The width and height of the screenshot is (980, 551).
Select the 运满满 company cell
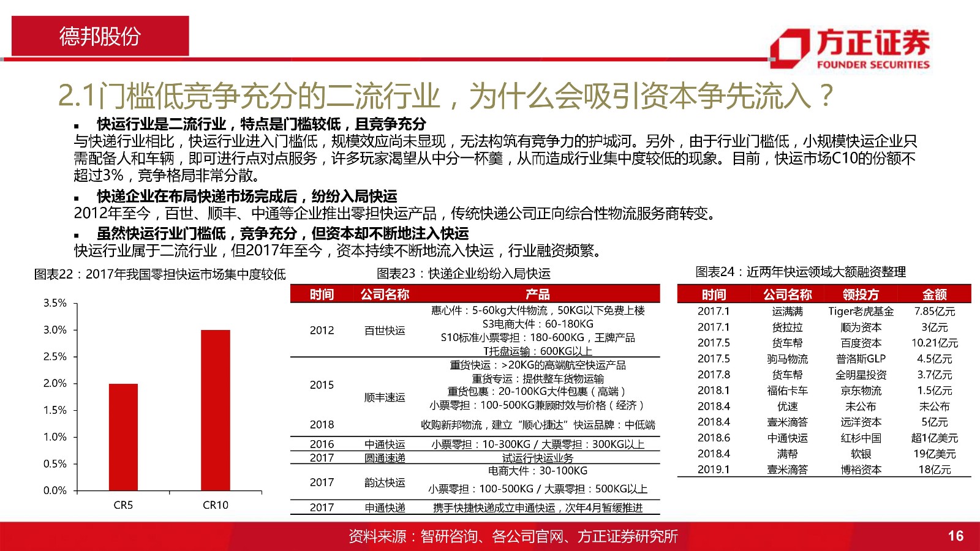[787, 312]
